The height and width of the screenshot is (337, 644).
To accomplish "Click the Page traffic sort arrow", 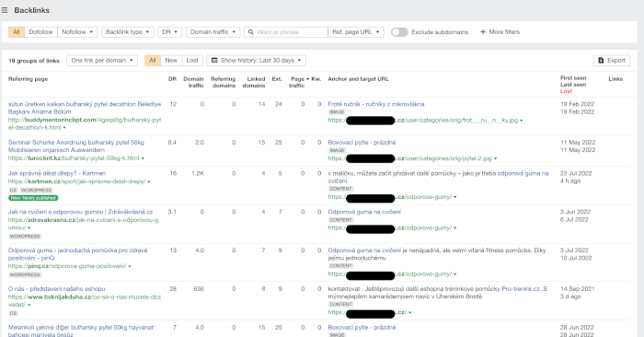I will point(307,79).
